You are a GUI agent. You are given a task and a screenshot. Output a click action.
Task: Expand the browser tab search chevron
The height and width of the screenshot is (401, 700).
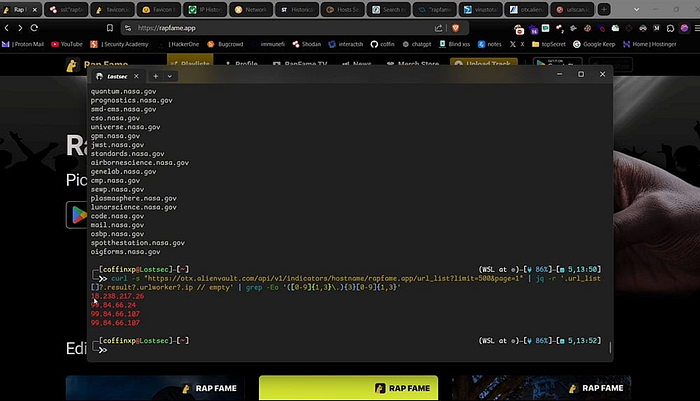[637, 9]
